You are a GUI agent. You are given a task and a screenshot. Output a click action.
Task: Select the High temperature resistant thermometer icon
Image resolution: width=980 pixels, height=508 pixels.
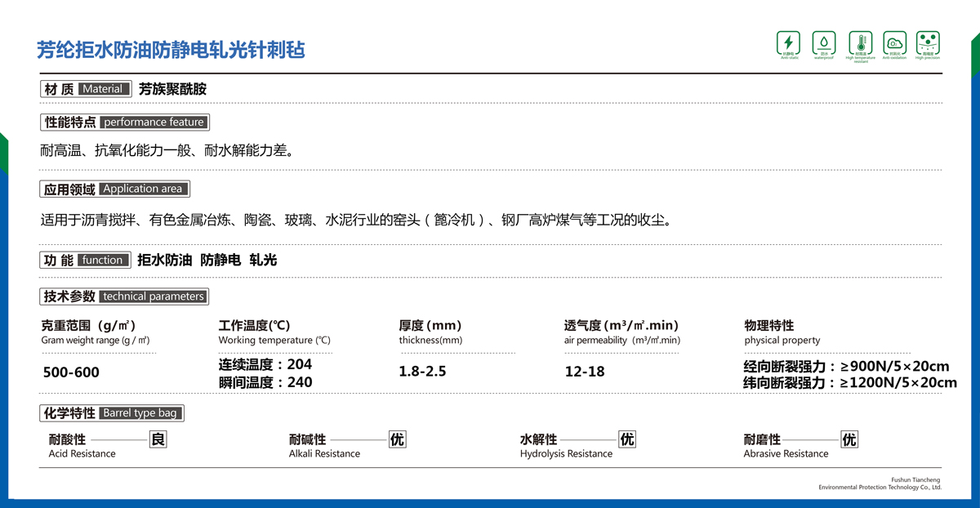860,42
